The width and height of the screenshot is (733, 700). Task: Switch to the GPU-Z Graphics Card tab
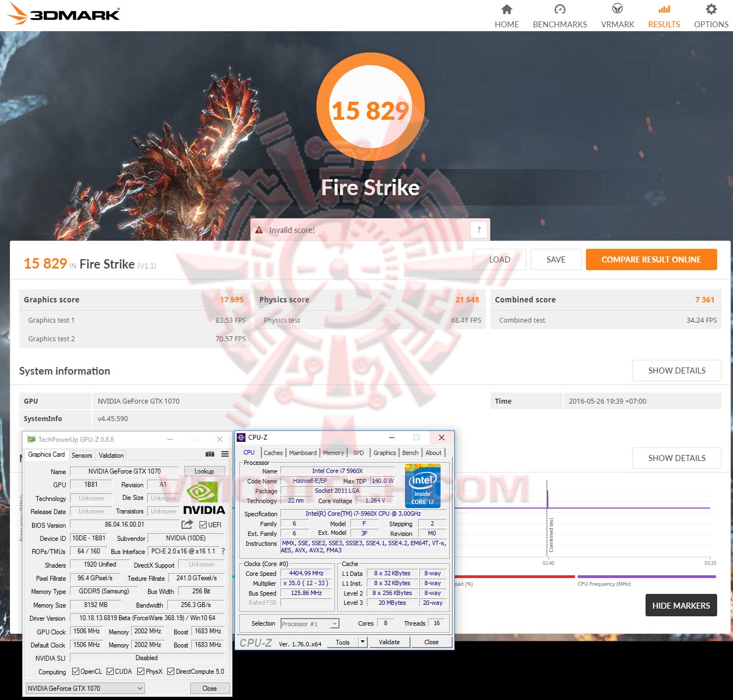[46, 454]
